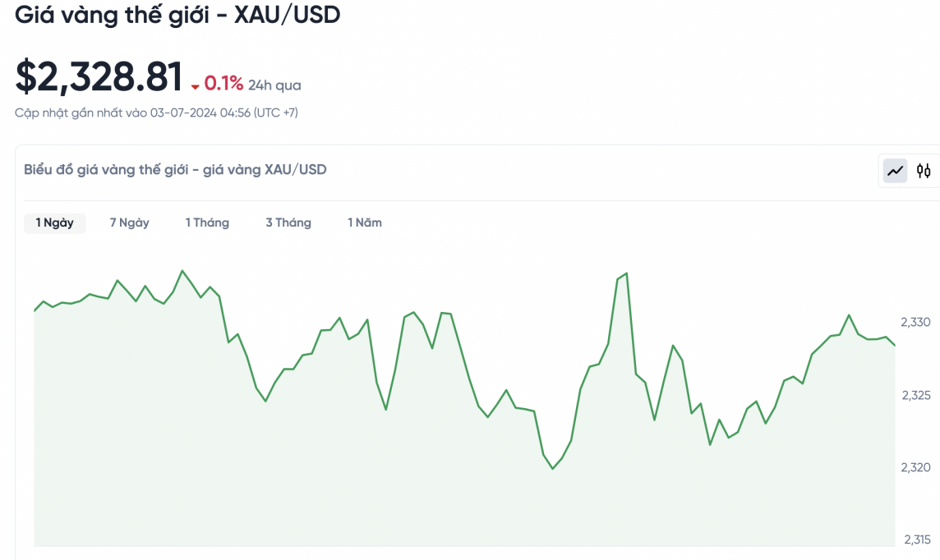Viewport: 940px width, 560px height.
Task: Click the final rightmost point of the chart line
Action: click(895, 345)
